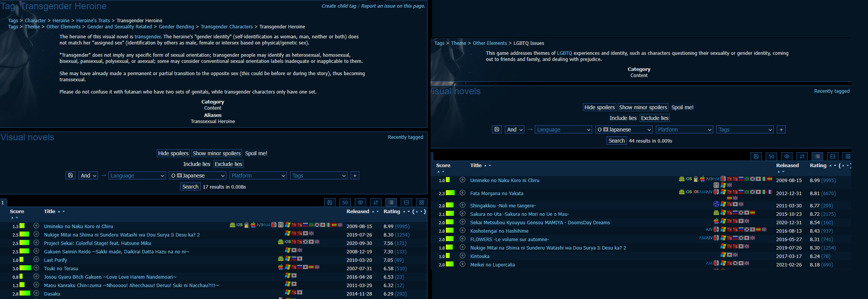This screenshot has width=868, height=299.
Task: Open Tags filter dropdown on LGBTQ Issues page
Action: [745, 130]
